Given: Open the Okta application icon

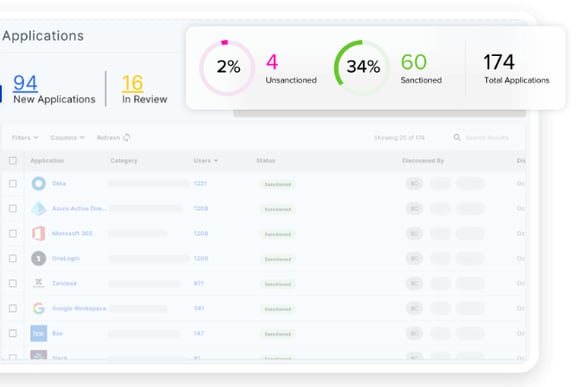Looking at the screenshot, I should [x=39, y=183].
